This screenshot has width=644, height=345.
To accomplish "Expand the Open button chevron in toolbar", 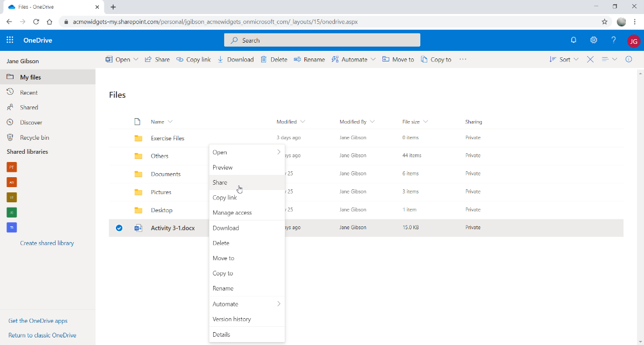I will click(136, 59).
